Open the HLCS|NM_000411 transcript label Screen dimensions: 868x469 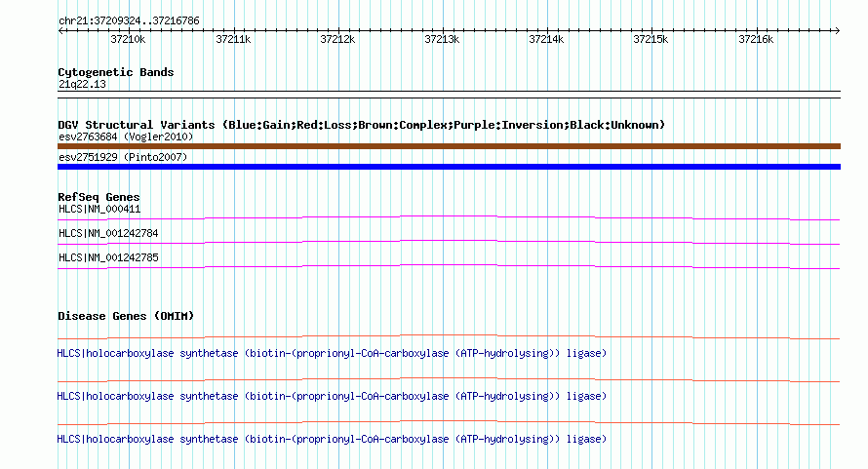pos(99,210)
